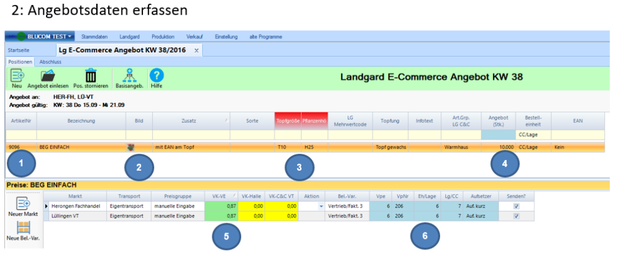Image resolution: width=644 pixels, height=264 pixels.
Task: Expand the Herongen Fachhandel row arrow
Action: click(46, 206)
